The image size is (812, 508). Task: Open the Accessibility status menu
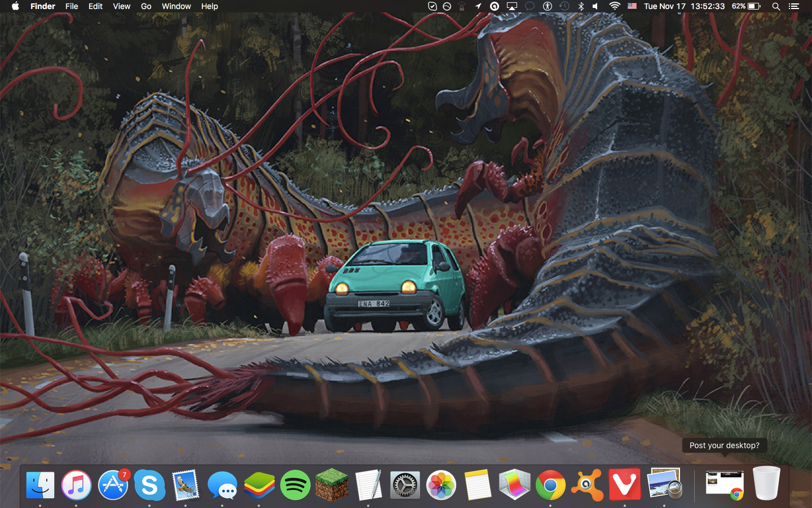pos(547,6)
